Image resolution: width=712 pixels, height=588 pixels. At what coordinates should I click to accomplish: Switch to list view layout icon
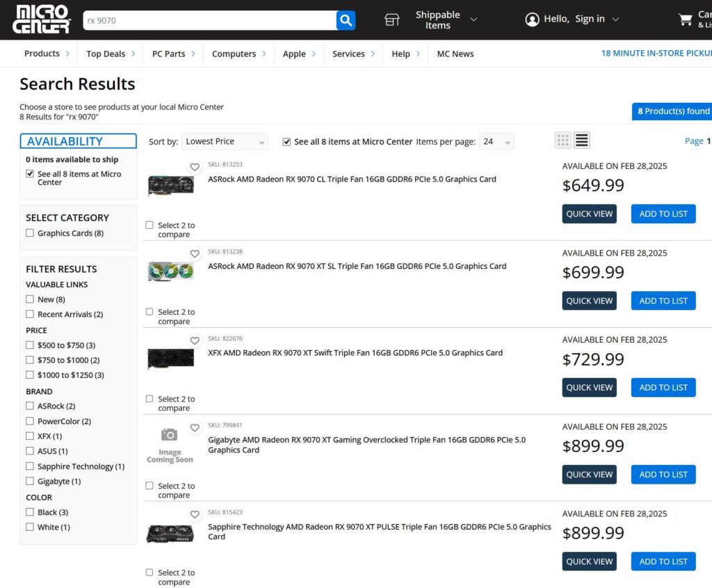(x=582, y=140)
